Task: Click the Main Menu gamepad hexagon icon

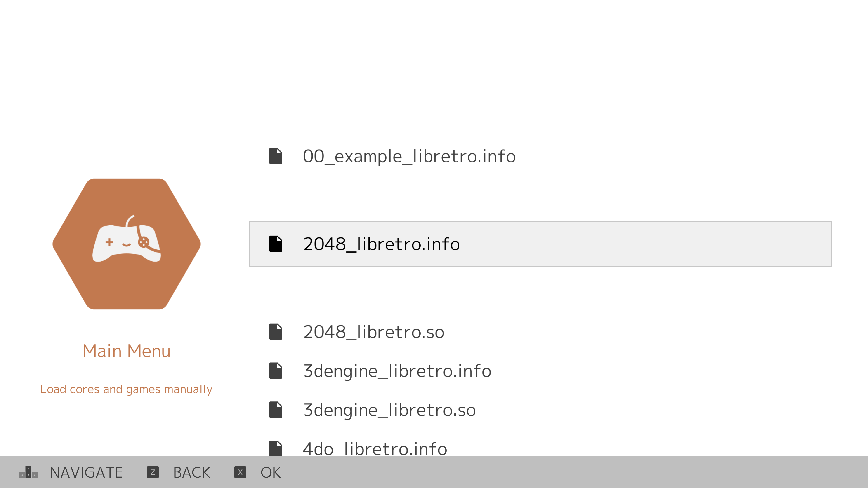Action: (x=126, y=244)
